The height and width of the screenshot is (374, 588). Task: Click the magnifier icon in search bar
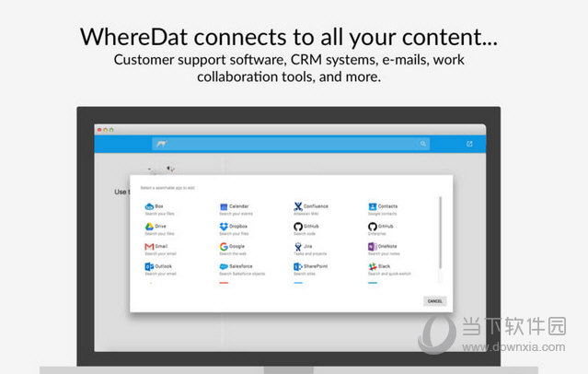tap(422, 144)
